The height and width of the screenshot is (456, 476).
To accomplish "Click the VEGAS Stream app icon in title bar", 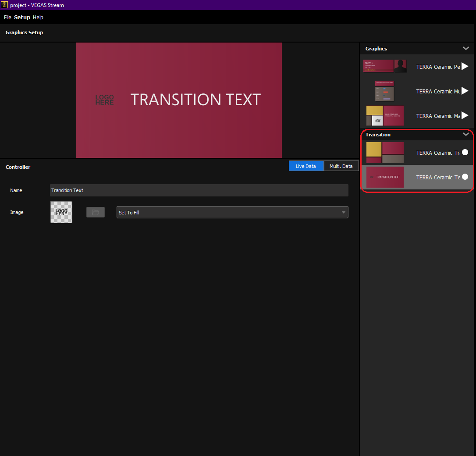I will click(5, 5).
